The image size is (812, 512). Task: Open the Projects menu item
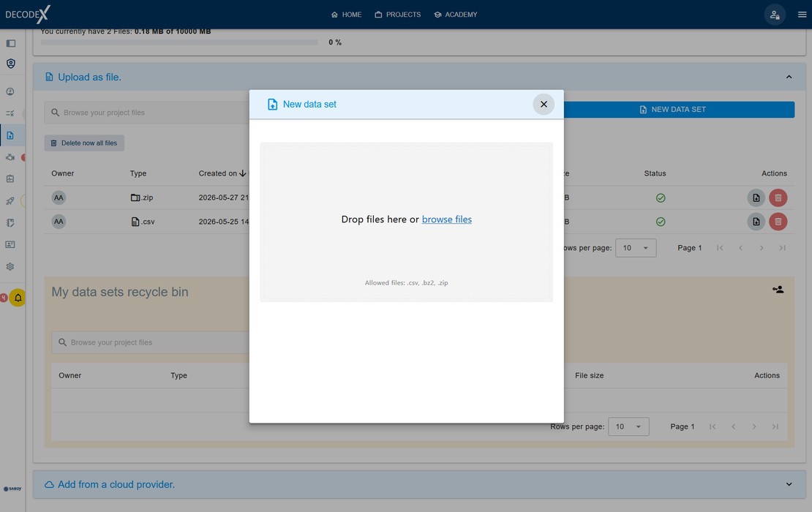[x=398, y=15]
